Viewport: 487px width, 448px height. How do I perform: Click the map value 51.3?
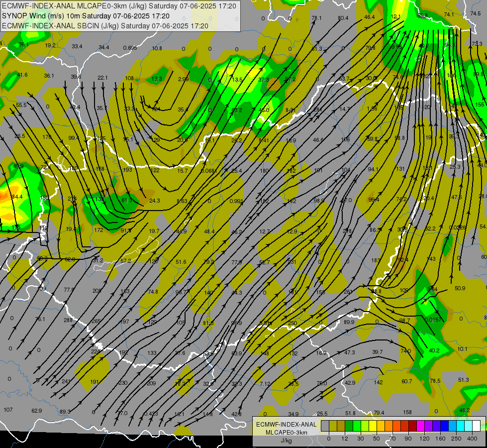click(463, 380)
